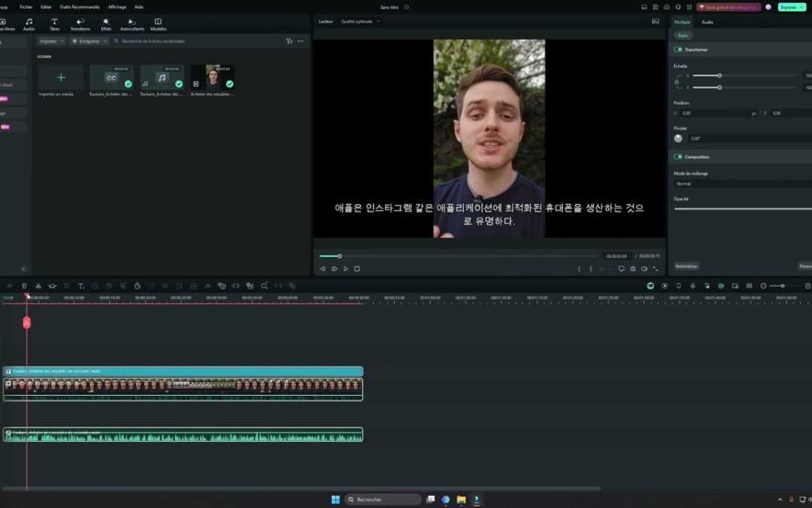Click the preview progress bar handle

tap(340, 256)
